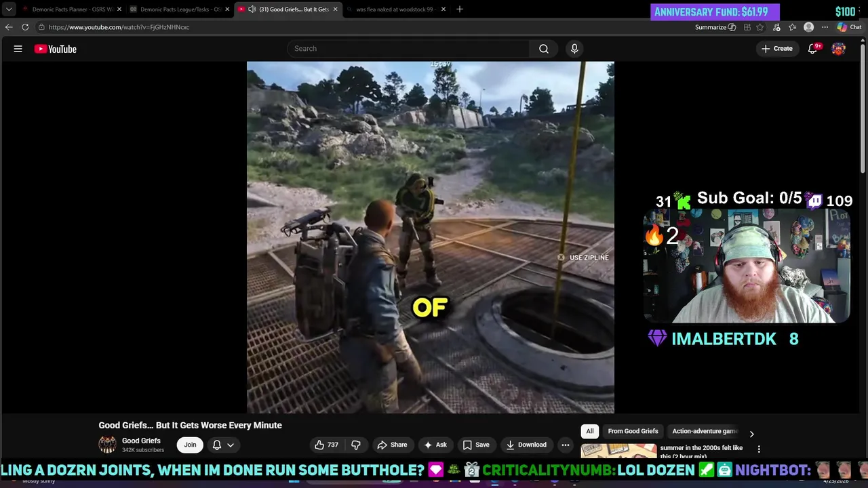This screenshot has width=868, height=488.
Task: Open more actions ellipsis below video
Action: (566, 445)
